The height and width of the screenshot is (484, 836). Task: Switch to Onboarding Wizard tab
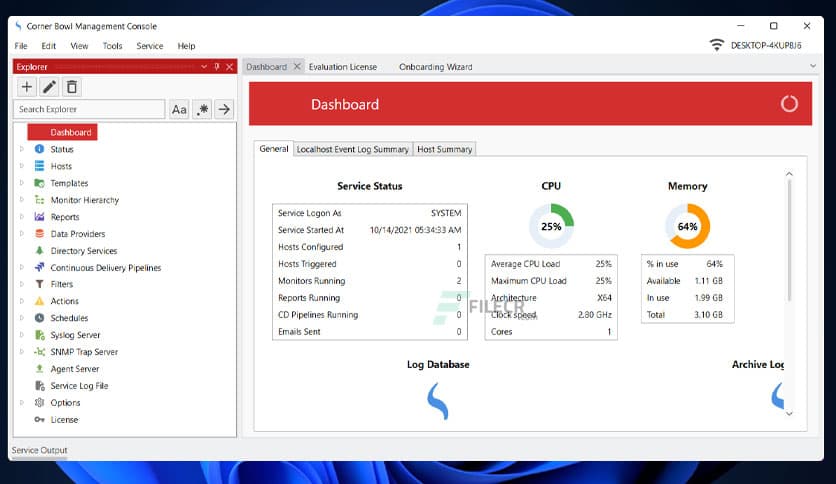click(x=436, y=67)
